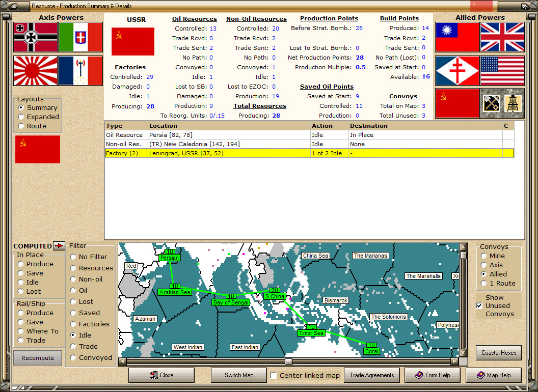Select the oil derrick icon
Viewport: 538px width, 392px height.
tap(514, 102)
